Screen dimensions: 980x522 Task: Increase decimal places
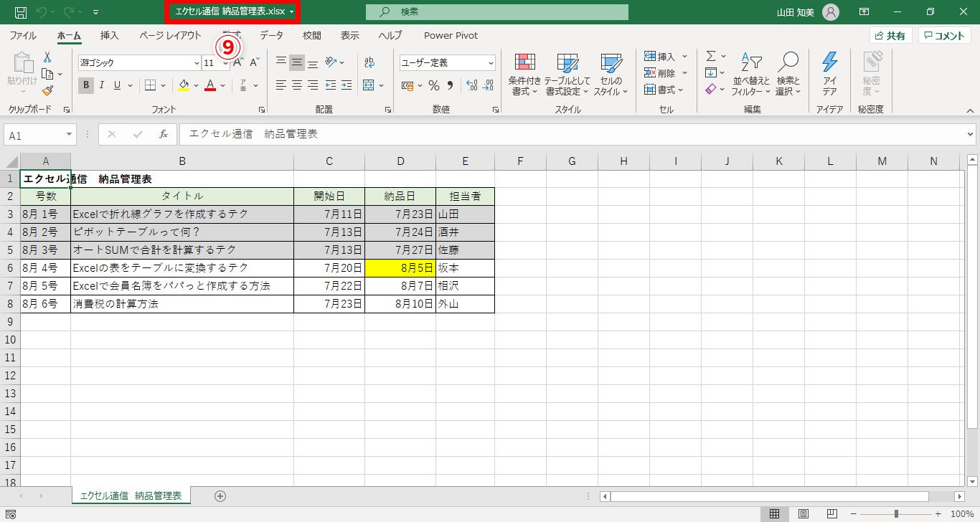tap(472, 85)
